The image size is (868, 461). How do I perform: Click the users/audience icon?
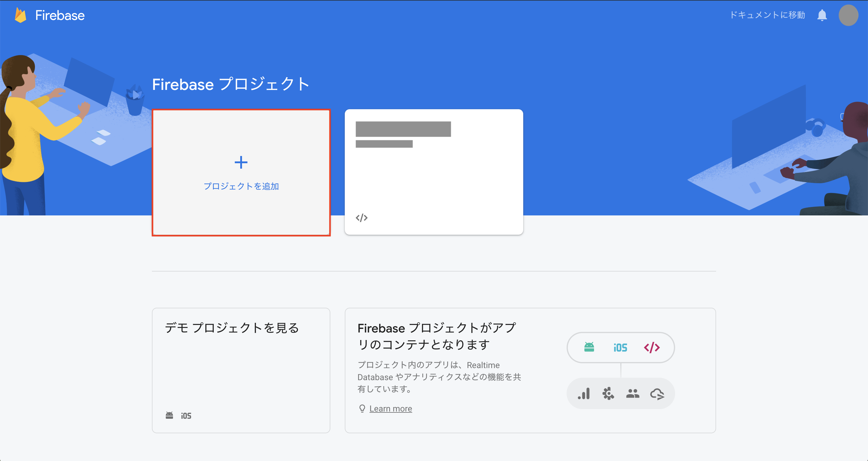[x=633, y=393]
